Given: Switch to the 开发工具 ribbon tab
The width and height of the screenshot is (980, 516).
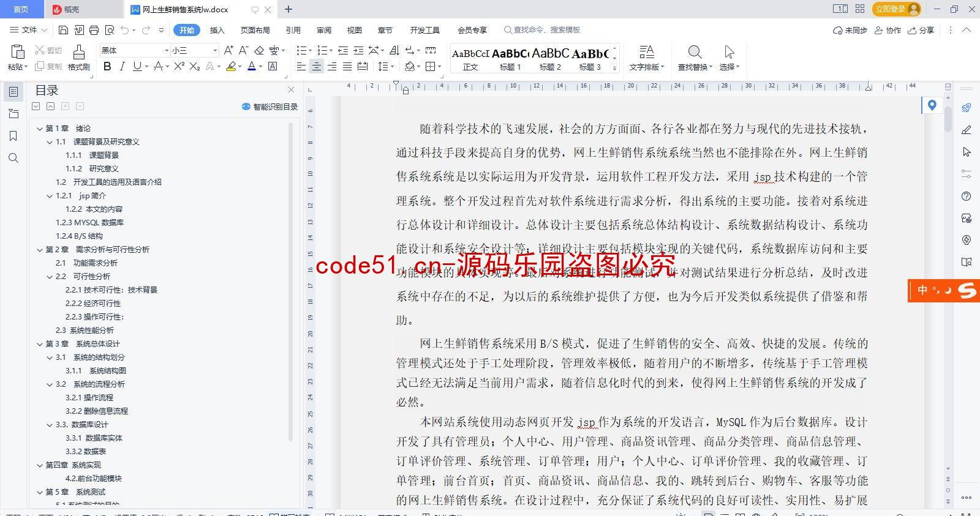Looking at the screenshot, I should [x=424, y=30].
